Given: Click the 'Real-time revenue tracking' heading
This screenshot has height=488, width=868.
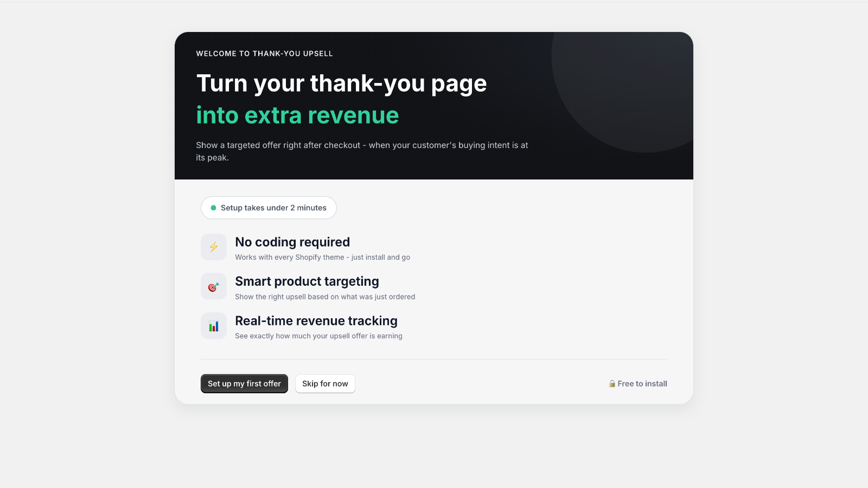Looking at the screenshot, I should pos(316,320).
